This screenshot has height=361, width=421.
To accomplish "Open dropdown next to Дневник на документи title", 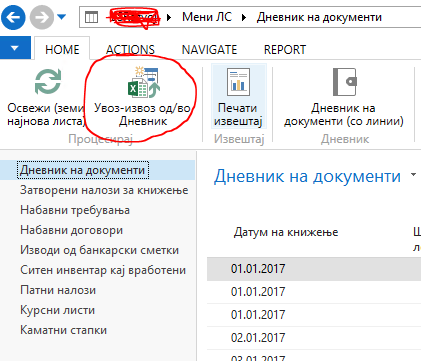I will [x=413, y=175].
